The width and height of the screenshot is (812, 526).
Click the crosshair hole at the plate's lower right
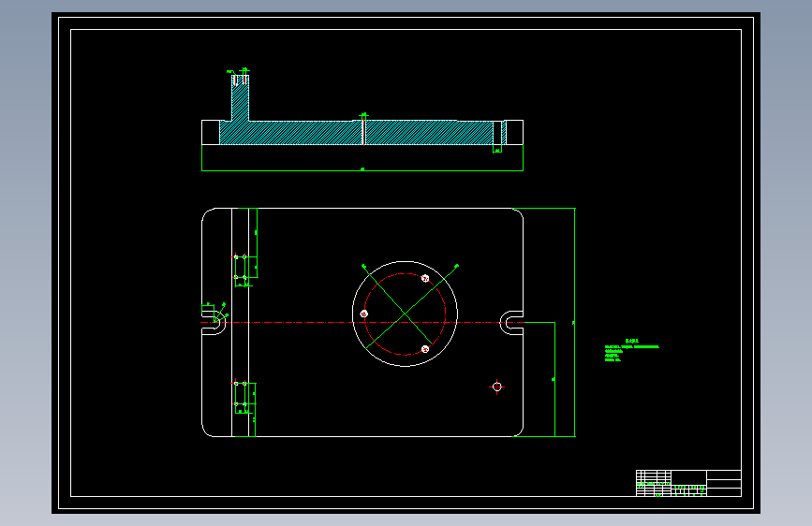(x=497, y=387)
